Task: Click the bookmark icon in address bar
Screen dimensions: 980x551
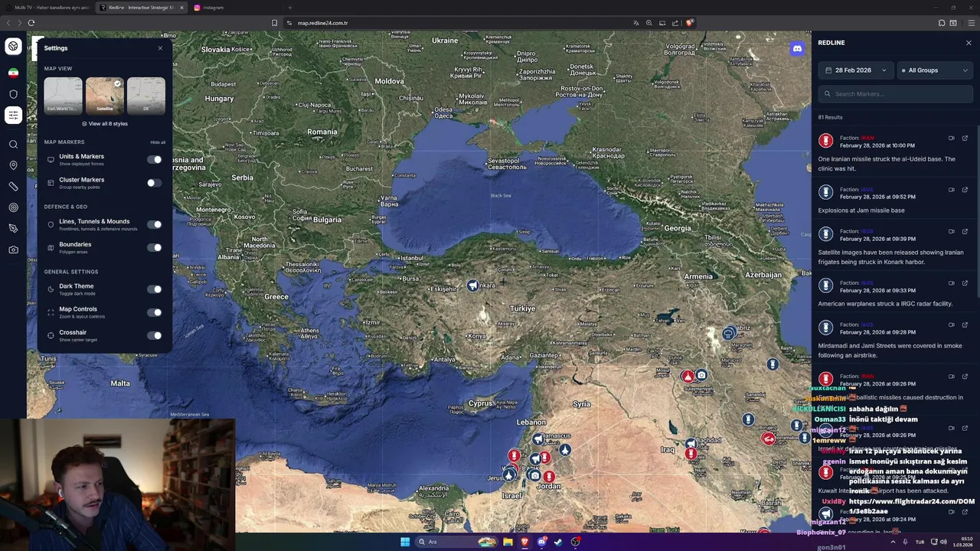Action: point(274,23)
